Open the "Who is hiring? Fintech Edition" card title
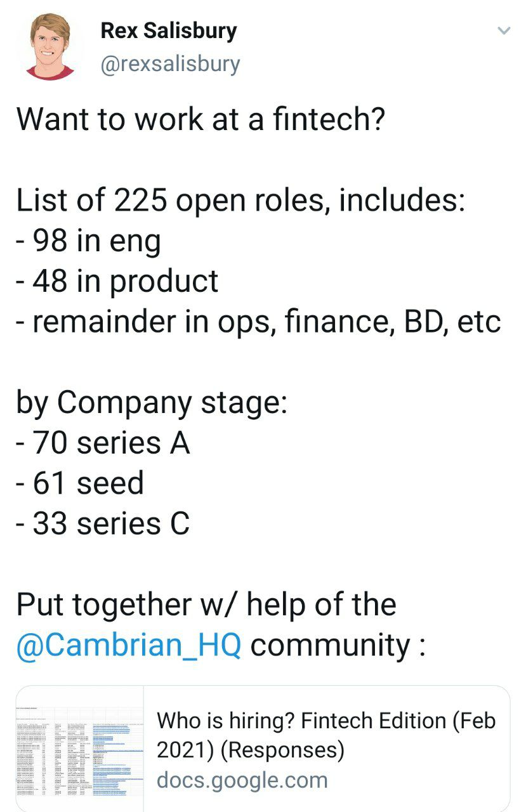 pos(325,721)
